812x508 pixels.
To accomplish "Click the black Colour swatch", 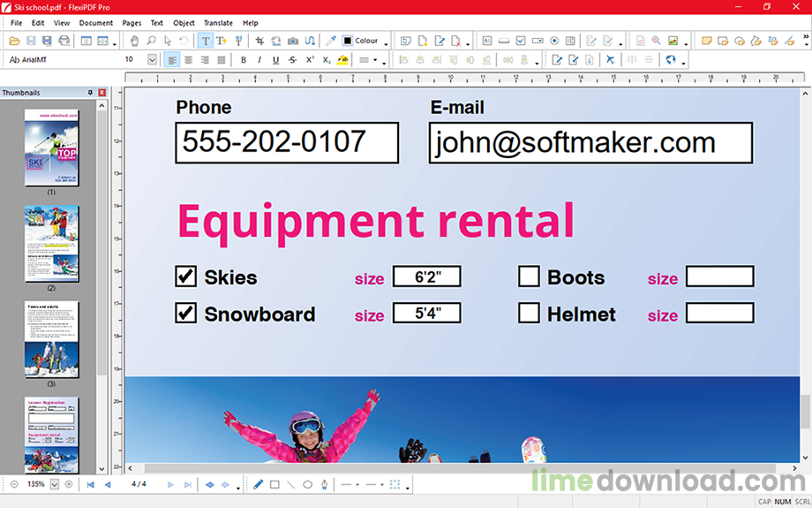I will (x=348, y=41).
